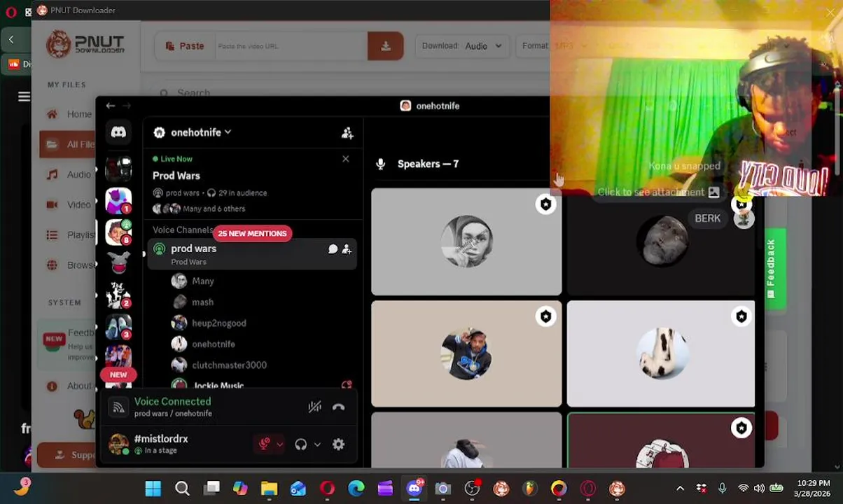Viewport: 843px width, 504px height.
Task: Click Paste button in PNUT Downloader
Action: 186,46
